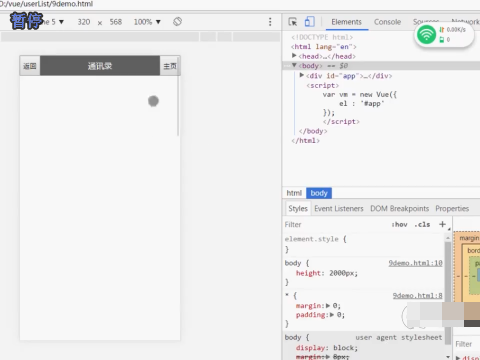The width and height of the screenshot is (480, 360).
Task: Click the element.style rule
Action: point(315,239)
